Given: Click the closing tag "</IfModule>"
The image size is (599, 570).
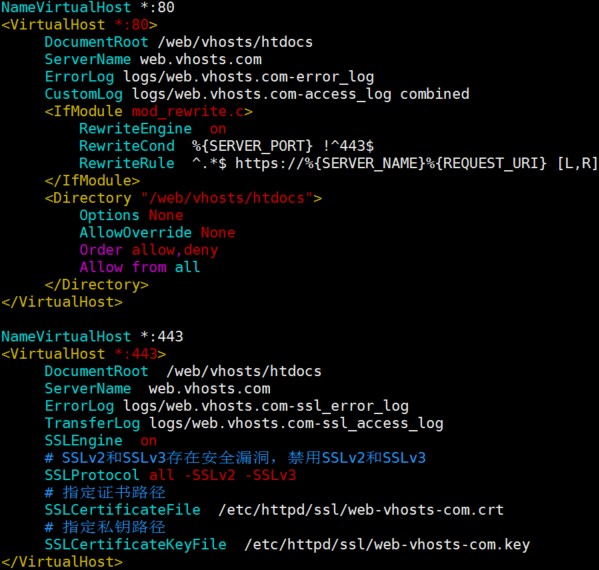Looking at the screenshot, I should pyautogui.click(x=92, y=180).
